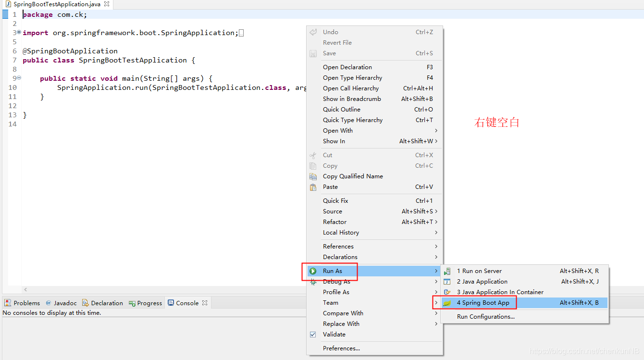
Task: Expand the Source submenu arrow
Action: 436,211
